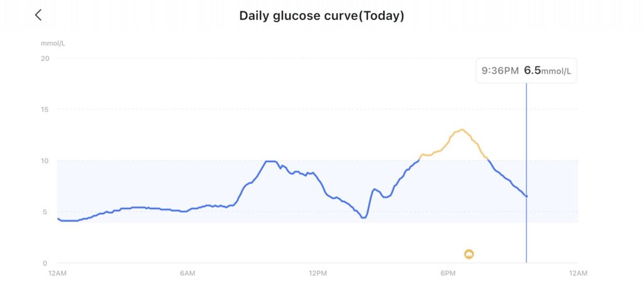This screenshot has height=297, width=644.
Task: Tap the 15 value on the glucose axis
Action: tap(45, 109)
